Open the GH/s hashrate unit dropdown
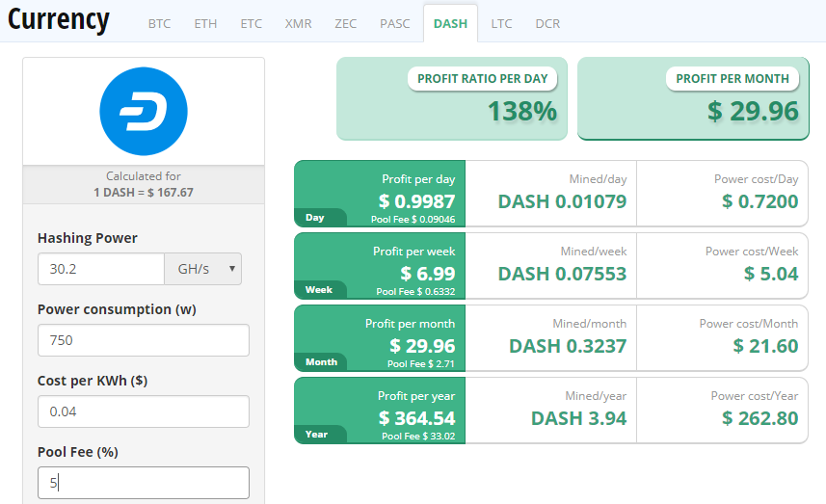This screenshot has width=826, height=504. [202, 269]
